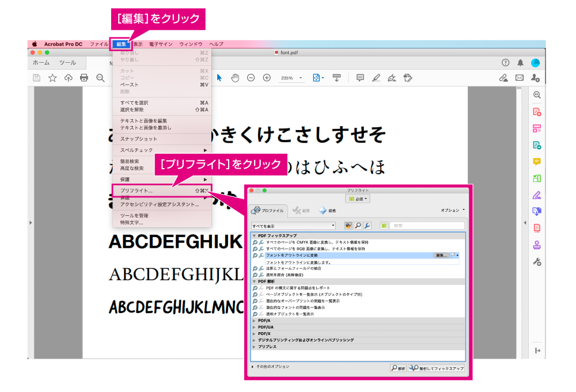Image resolution: width=576 pixels, height=392 pixels.
Task: Expand the PDF/UA group
Action: pos(254,328)
